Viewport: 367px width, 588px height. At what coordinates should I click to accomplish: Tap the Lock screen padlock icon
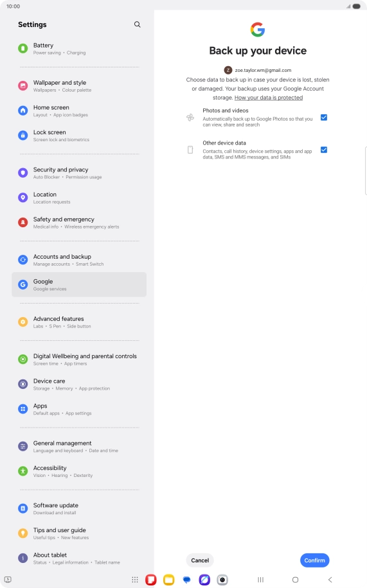[x=23, y=135]
